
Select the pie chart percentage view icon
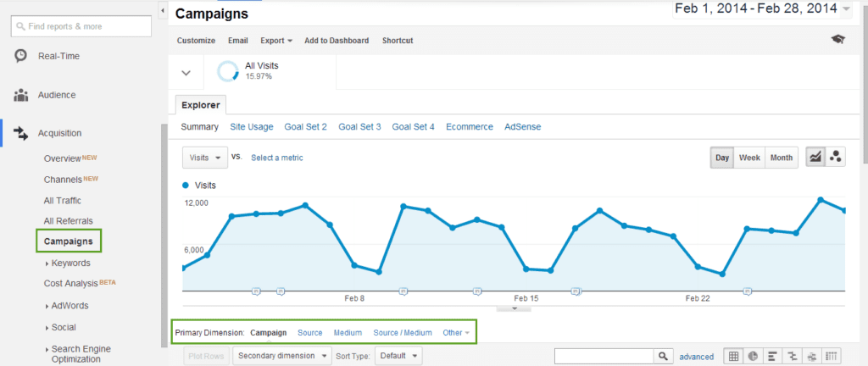click(753, 356)
